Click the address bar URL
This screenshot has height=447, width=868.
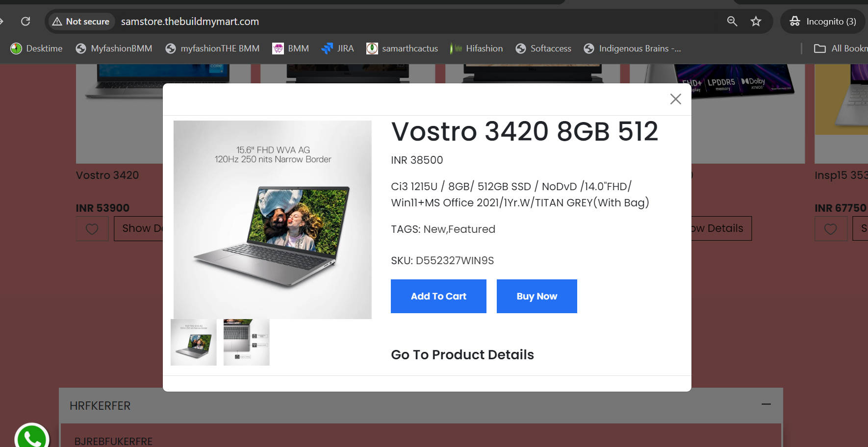[190, 22]
